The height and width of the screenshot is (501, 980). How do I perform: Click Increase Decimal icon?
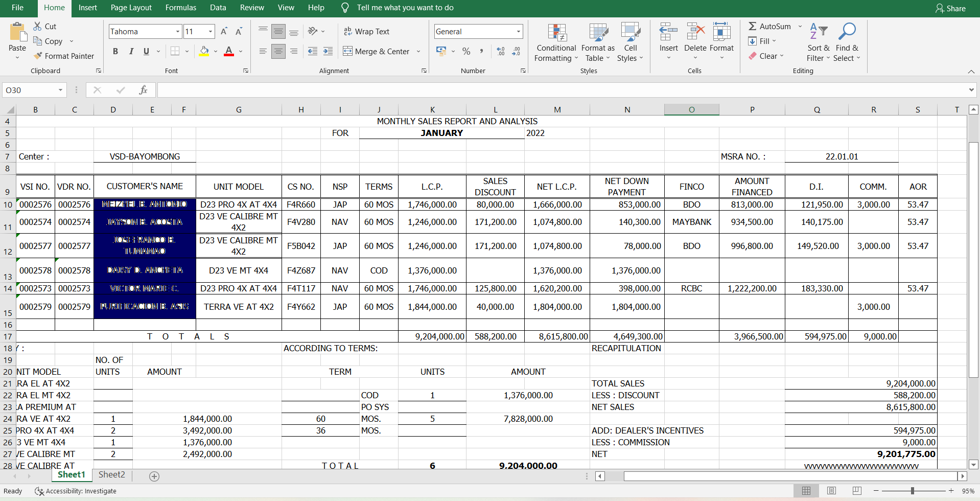pos(501,51)
